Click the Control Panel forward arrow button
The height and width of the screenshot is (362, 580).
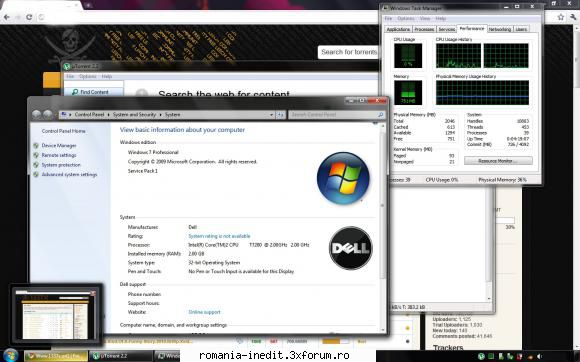point(48,115)
